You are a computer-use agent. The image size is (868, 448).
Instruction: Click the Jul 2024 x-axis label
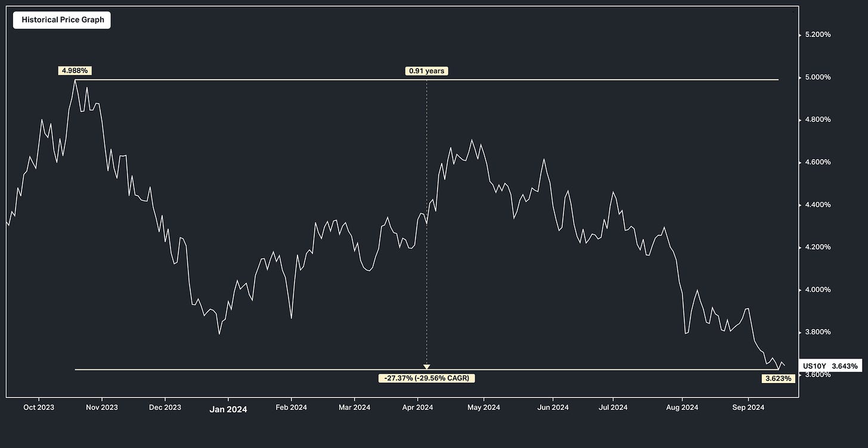[x=613, y=407]
